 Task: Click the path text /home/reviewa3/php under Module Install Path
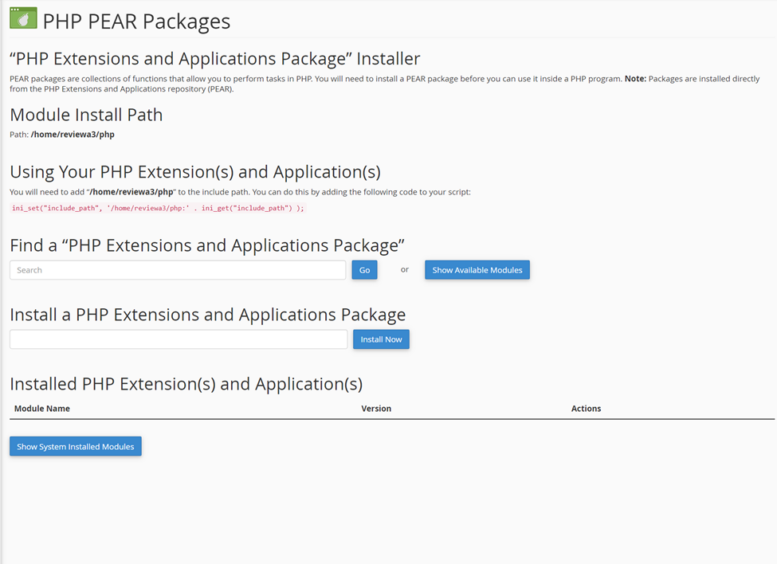point(73,134)
